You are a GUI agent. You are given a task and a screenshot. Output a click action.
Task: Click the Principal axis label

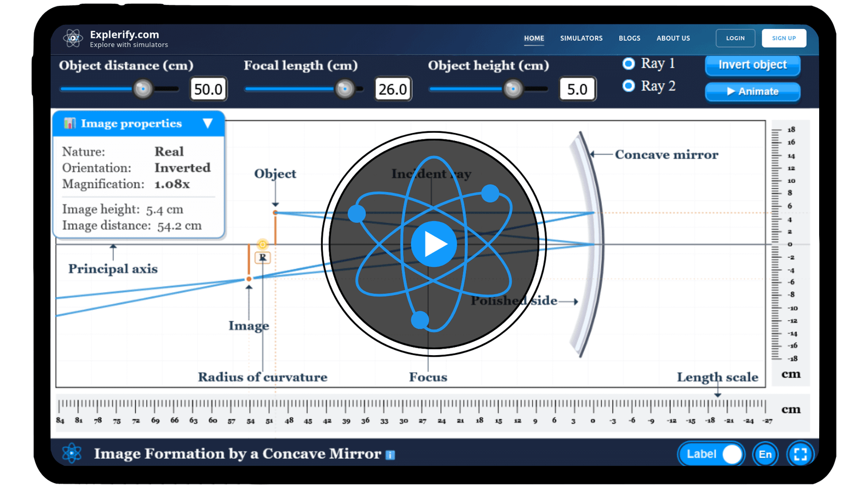(x=113, y=269)
